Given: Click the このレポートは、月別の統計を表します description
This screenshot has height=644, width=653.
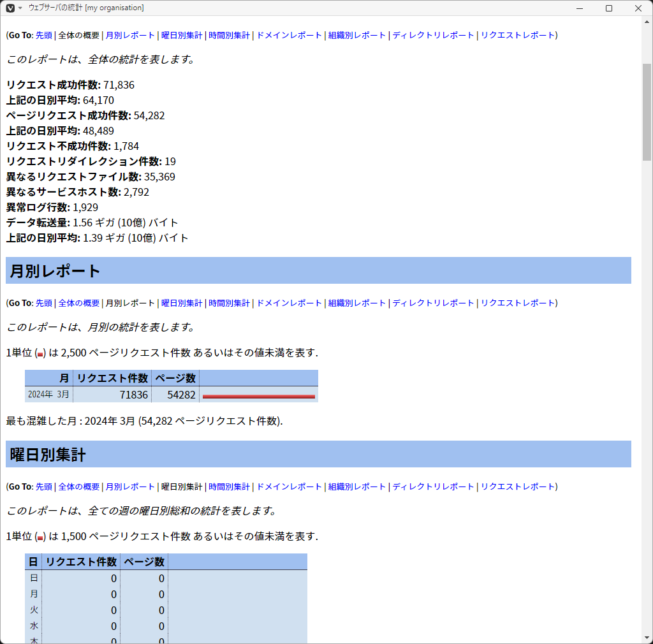Looking at the screenshot, I should point(100,327).
